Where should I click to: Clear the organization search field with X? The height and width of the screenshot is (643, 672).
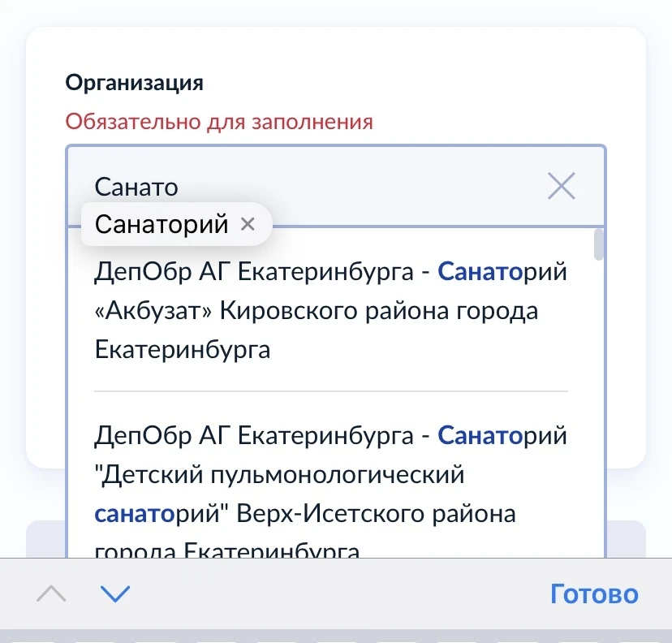(x=561, y=187)
